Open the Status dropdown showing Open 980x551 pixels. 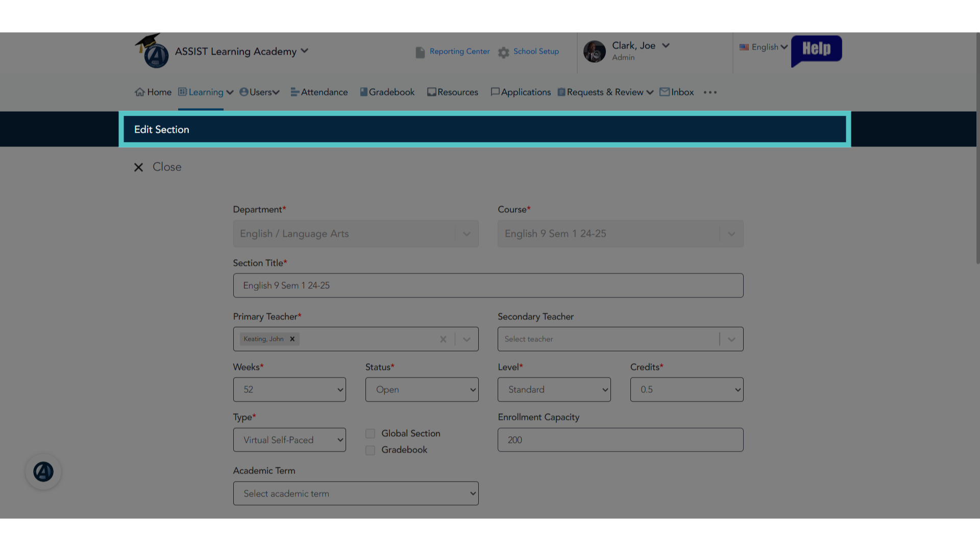point(422,390)
